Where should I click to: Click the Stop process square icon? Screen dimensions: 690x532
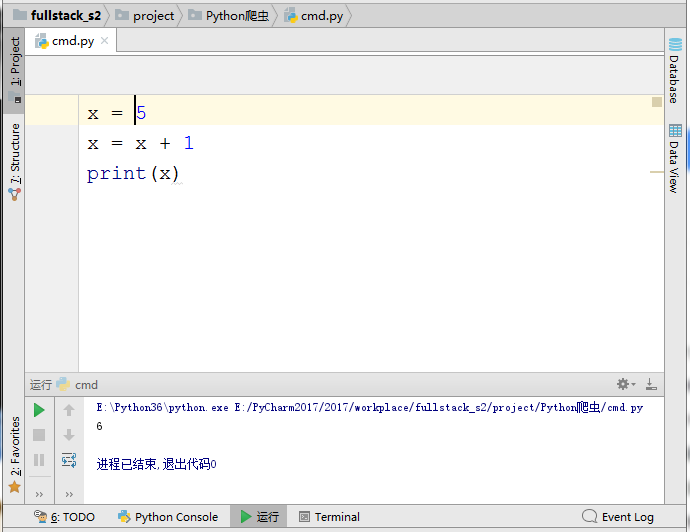pyautogui.click(x=39, y=435)
